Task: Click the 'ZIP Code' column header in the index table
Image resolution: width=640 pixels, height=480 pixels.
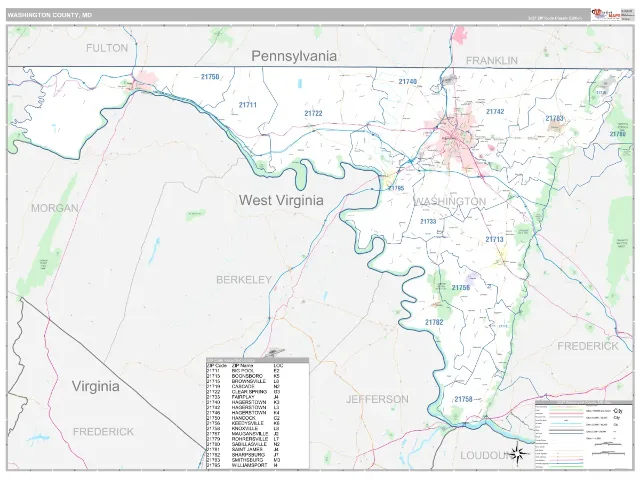Action: pos(216,366)
